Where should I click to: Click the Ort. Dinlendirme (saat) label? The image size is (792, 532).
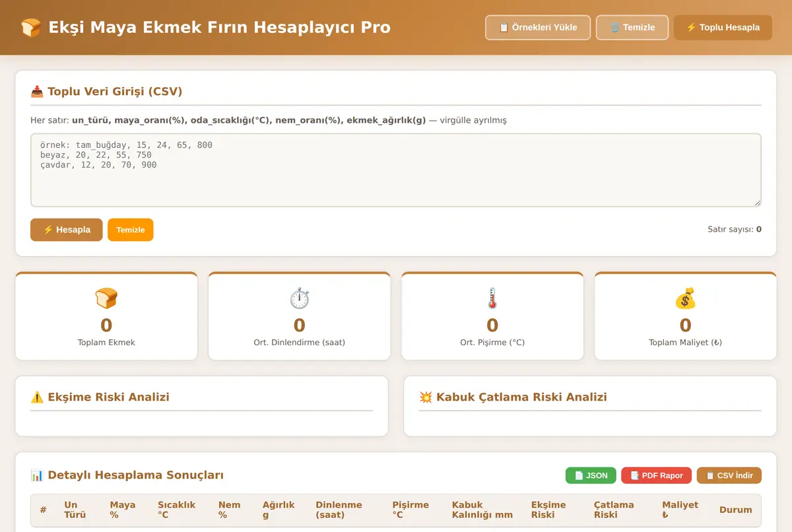[300, 343]
